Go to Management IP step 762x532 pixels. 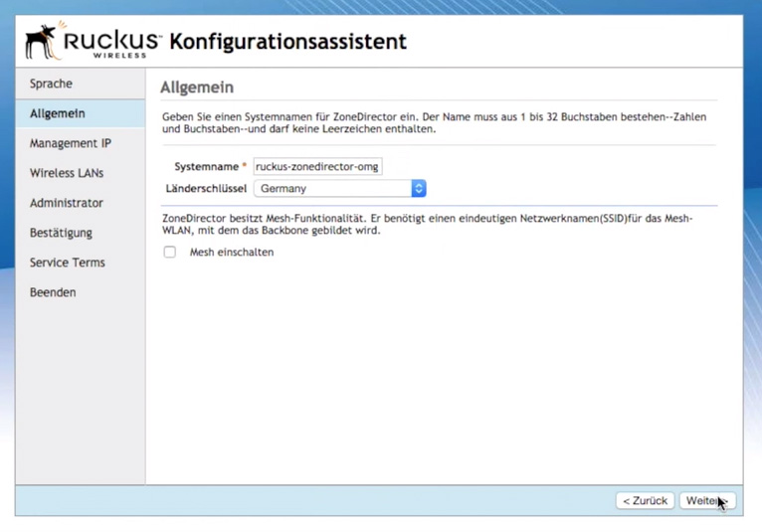pyautogui.click(x=70, y=143)
